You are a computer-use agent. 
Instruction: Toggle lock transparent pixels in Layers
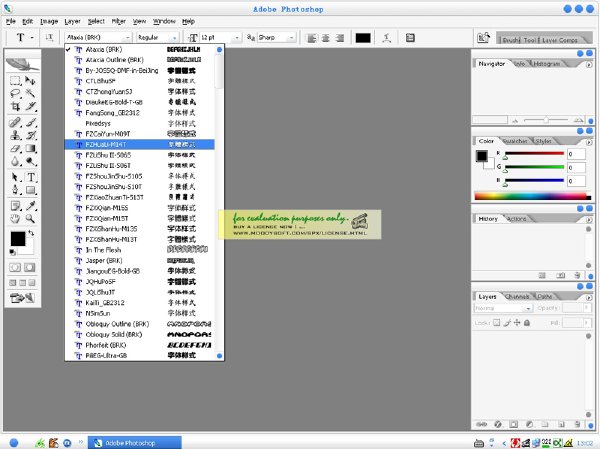tap(496, 323)
